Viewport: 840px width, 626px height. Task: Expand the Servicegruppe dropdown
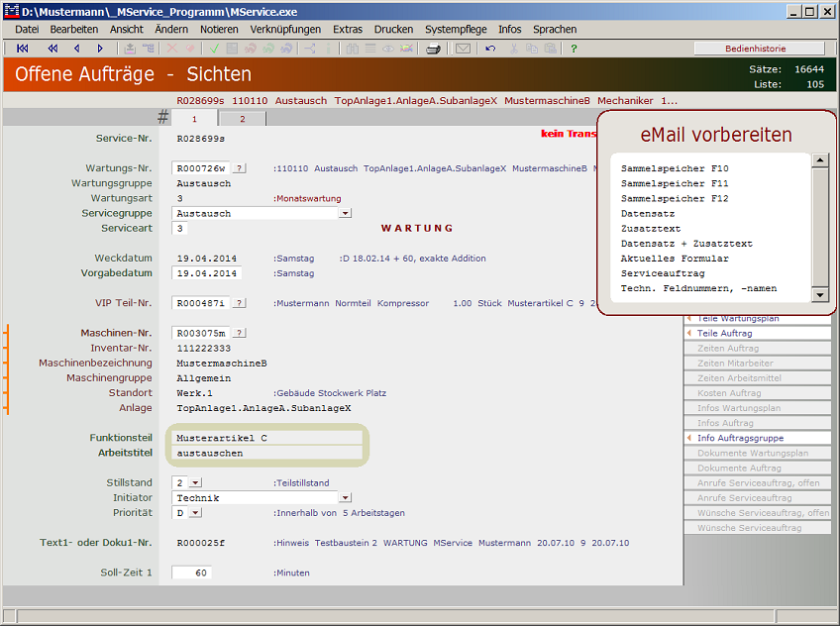[345, 213]
